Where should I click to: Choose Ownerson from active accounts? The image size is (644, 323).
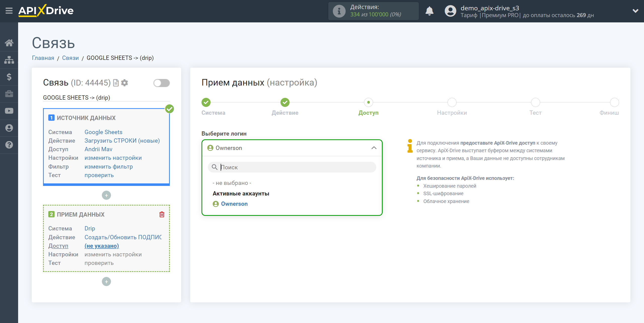pos(234,204)
